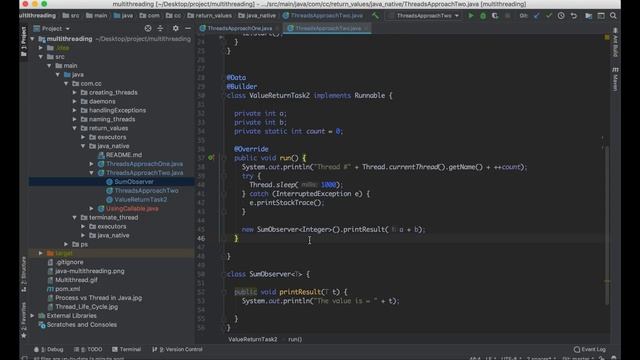Image resolution: width=640 pixels, height=360 pixels.
Task: Open the Ant Build side panel
Action: click(615, 43)
